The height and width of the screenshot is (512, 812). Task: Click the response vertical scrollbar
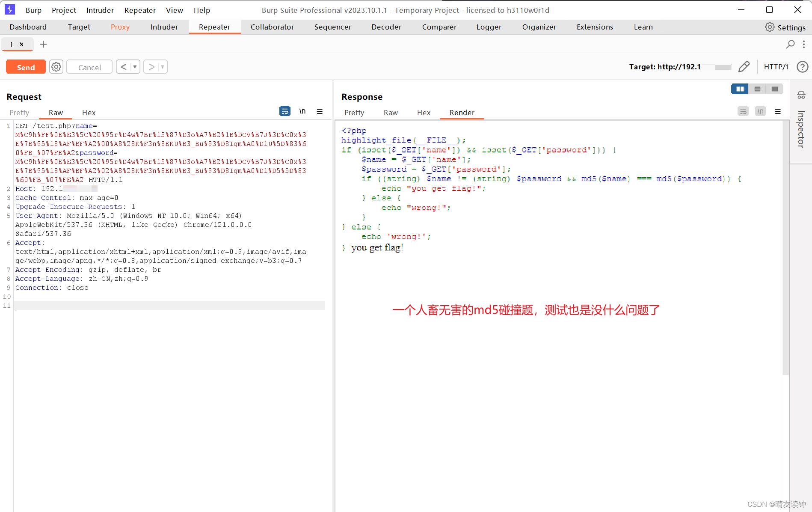[x=785, y=248]
